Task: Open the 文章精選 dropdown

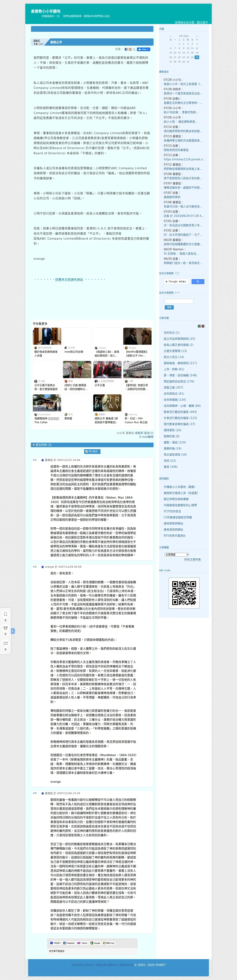Action: [x=176, y=555]
